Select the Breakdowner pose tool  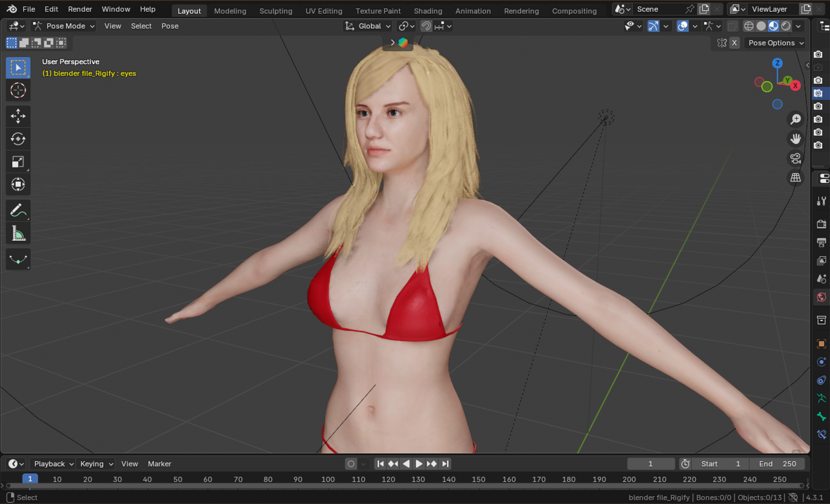(18, 259)
